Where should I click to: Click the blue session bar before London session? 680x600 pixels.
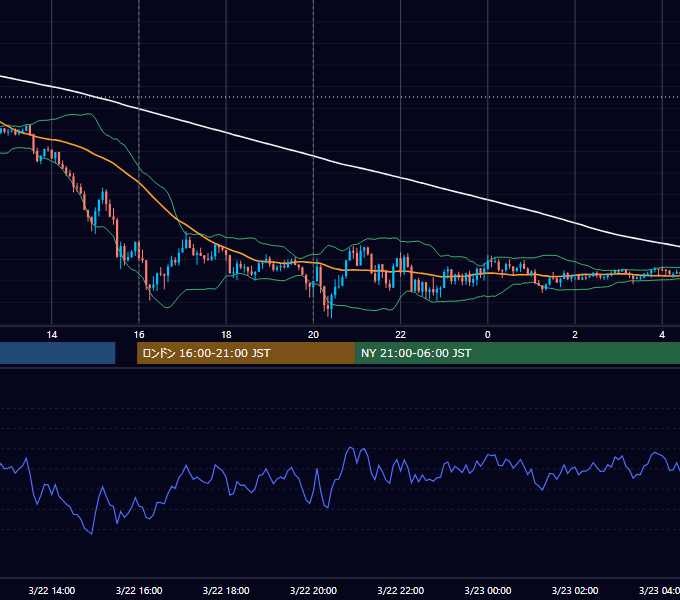click(x=57, y=353)
